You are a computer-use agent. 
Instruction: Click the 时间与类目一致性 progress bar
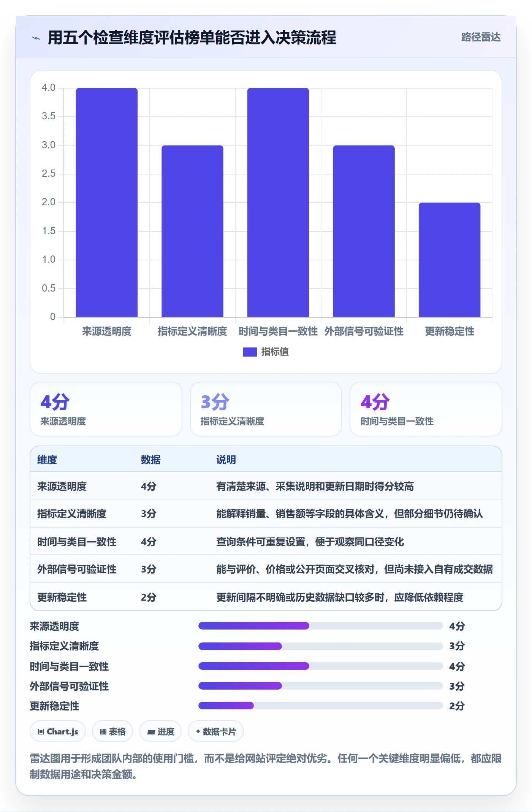(321, 666)
